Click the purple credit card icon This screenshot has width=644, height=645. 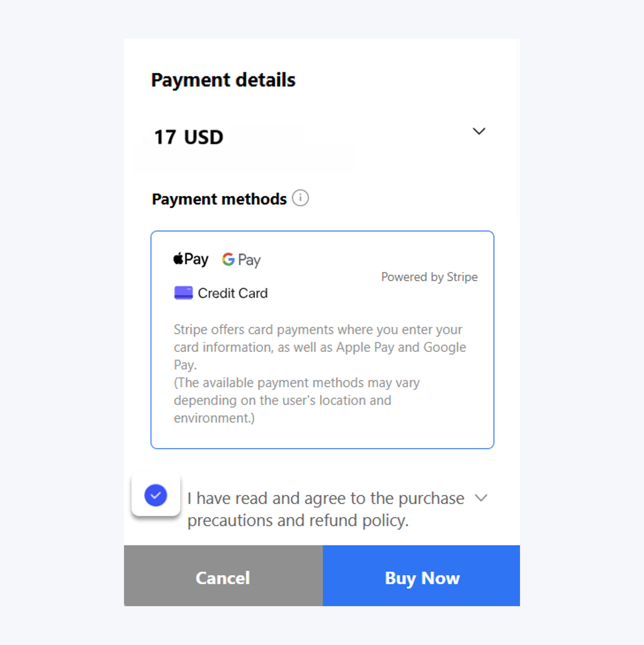pyautogui.click(x=183, y=293)
